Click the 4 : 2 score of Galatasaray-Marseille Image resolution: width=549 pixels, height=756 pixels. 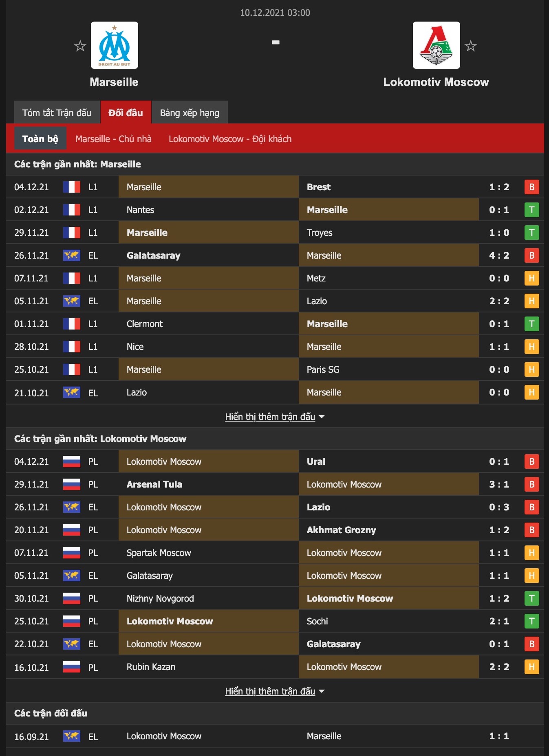coord(499,255)
